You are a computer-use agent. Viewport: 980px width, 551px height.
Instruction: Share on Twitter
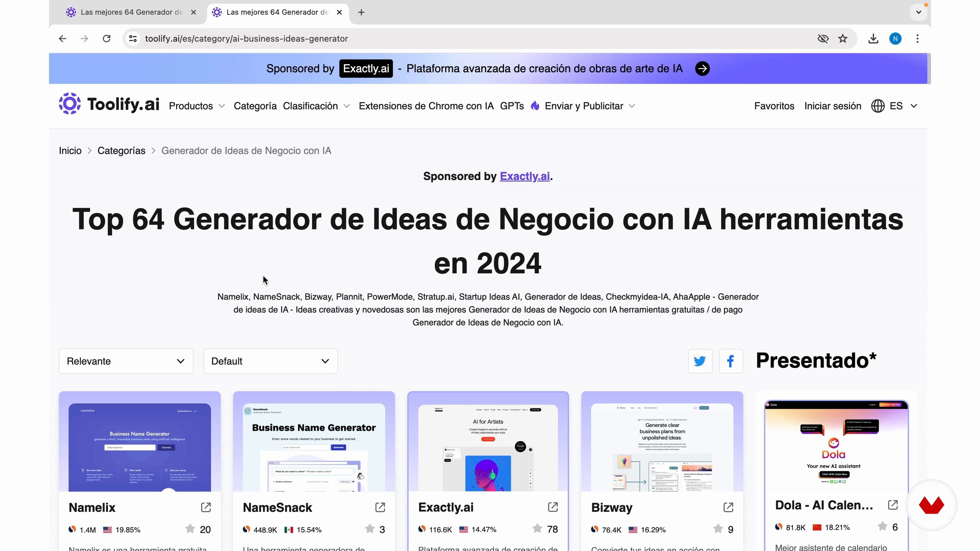click(700, 361)
